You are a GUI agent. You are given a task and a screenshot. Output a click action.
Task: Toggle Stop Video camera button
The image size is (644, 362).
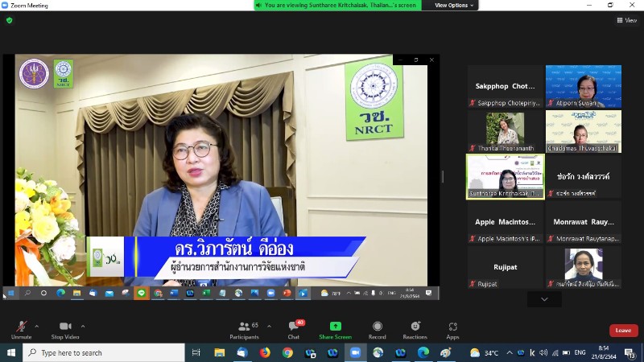click(65, 327)
